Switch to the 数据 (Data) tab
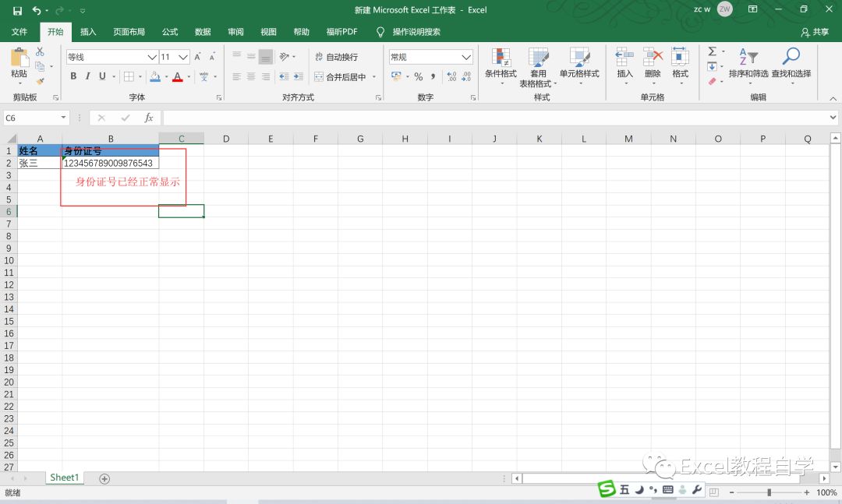The image size is (842, 504). point(203,32)
